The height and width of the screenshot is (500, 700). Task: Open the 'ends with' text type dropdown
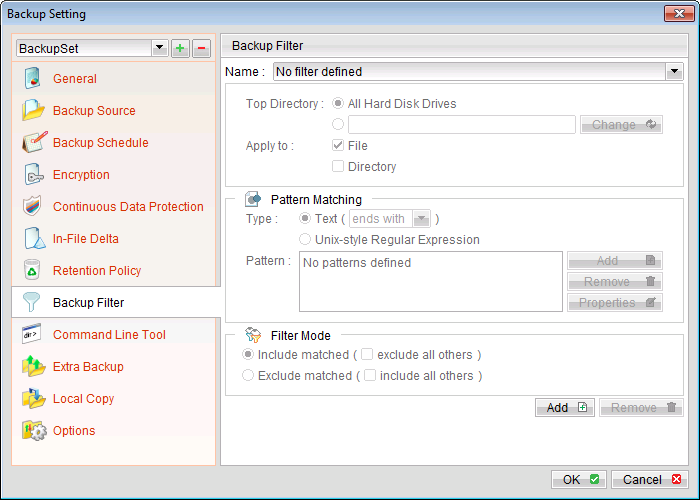[x=421, y=219]
